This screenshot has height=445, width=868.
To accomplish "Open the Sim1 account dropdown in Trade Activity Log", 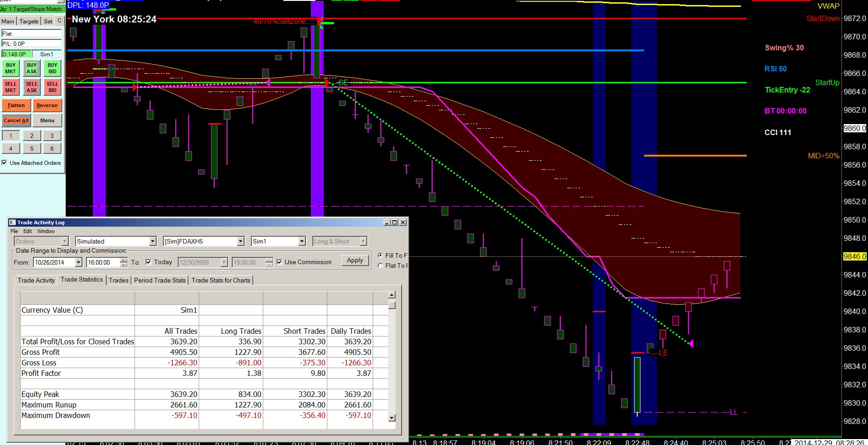I will [x=302, y=241].
